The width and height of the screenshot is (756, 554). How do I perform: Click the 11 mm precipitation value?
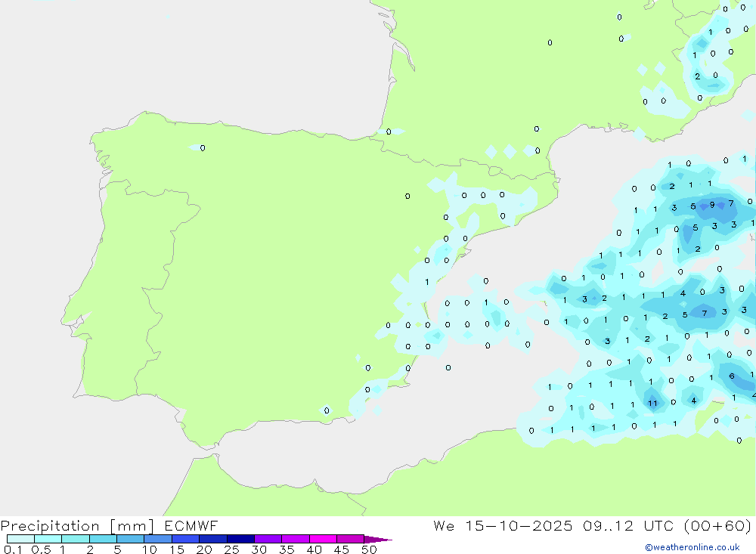click(652, 404)
